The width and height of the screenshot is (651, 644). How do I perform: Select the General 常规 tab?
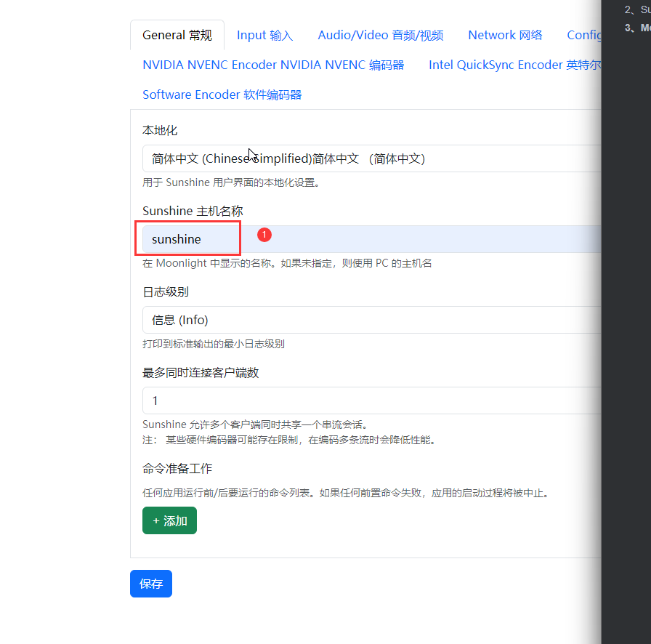tap(177, 36)
